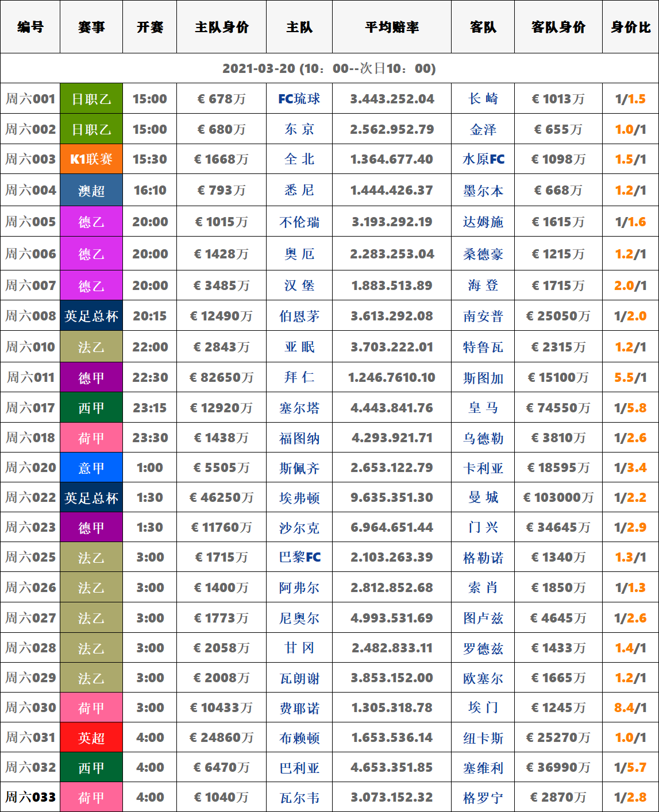Open the 巴黎FC home team link
The width and height of the screenshot is (659, 812).
coord(299,557)
